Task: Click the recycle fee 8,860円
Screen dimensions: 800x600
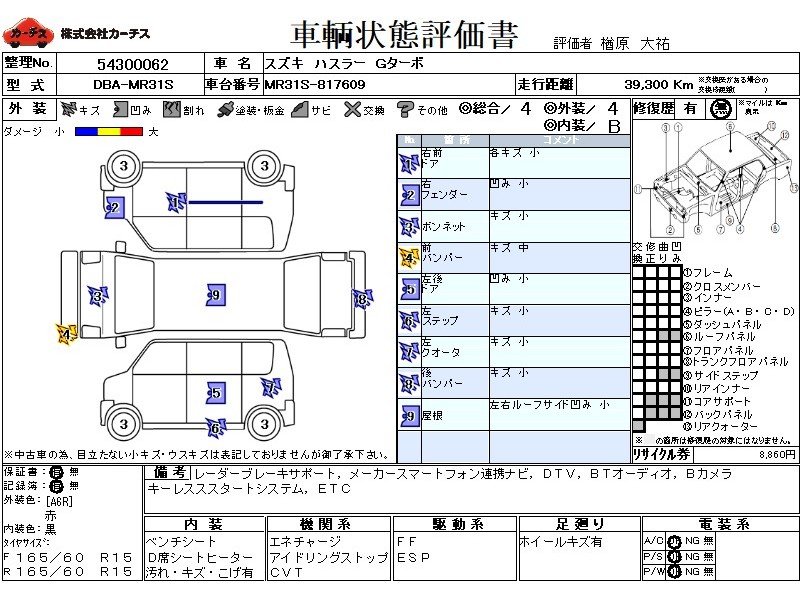Action: click(x=777, y=455)
